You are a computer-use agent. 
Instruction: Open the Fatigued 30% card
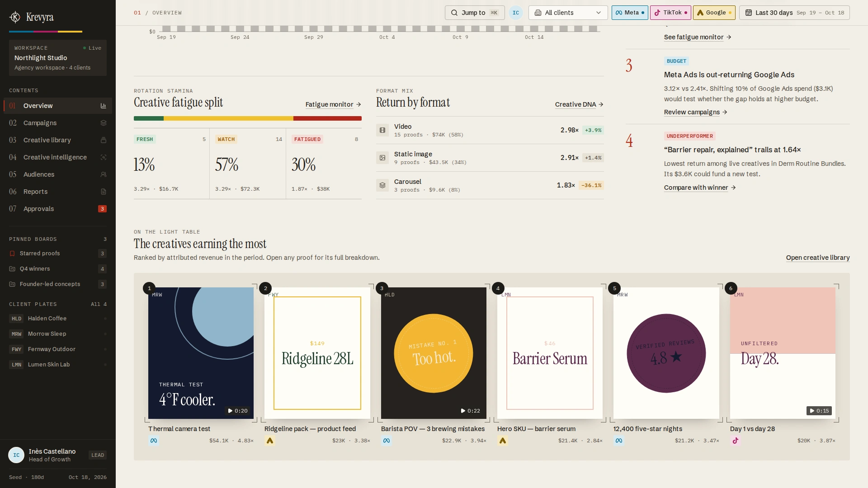325,164
